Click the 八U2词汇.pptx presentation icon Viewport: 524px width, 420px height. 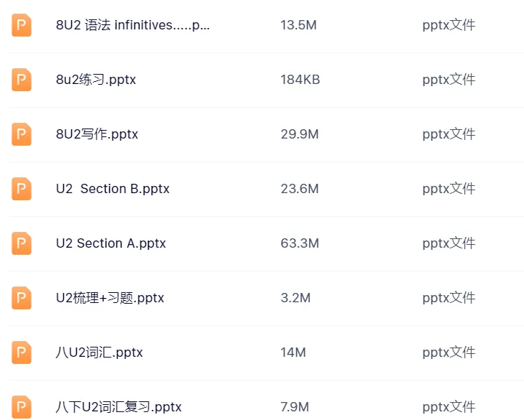22,353
